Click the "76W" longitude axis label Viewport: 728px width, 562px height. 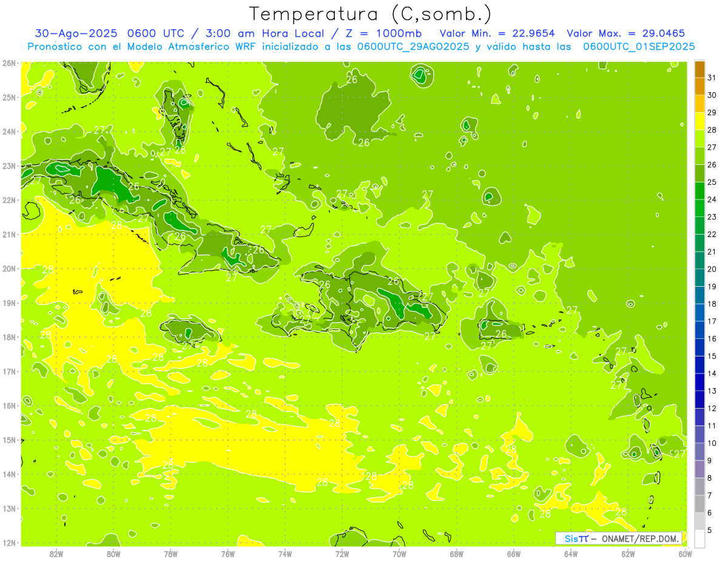(228, 554)
